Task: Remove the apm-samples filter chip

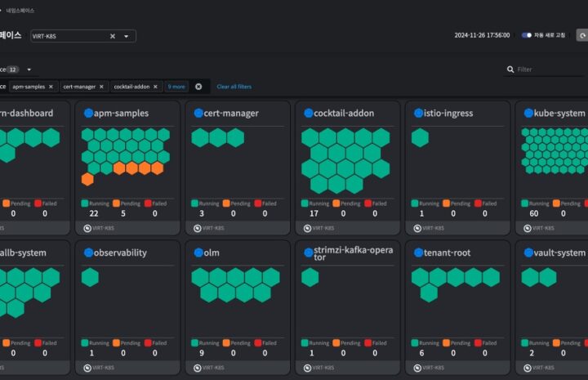Action: (51, 87)
